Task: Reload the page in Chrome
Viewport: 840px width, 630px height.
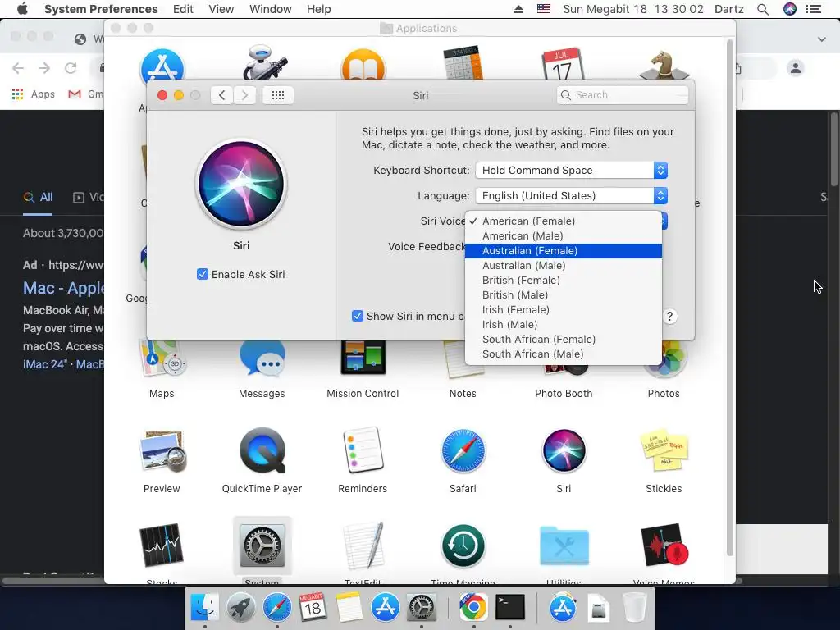Action: 71,68
